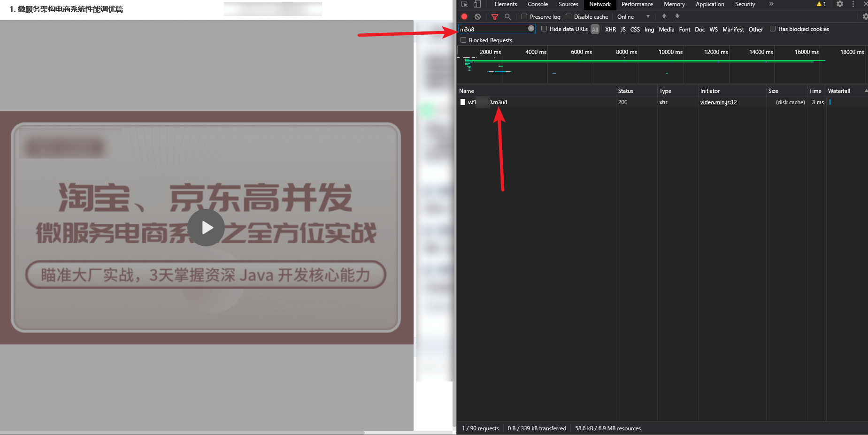Clear the m3u8 filter text
The width and height of the screenshot is (868, 435).
click(x=531, y=29)
